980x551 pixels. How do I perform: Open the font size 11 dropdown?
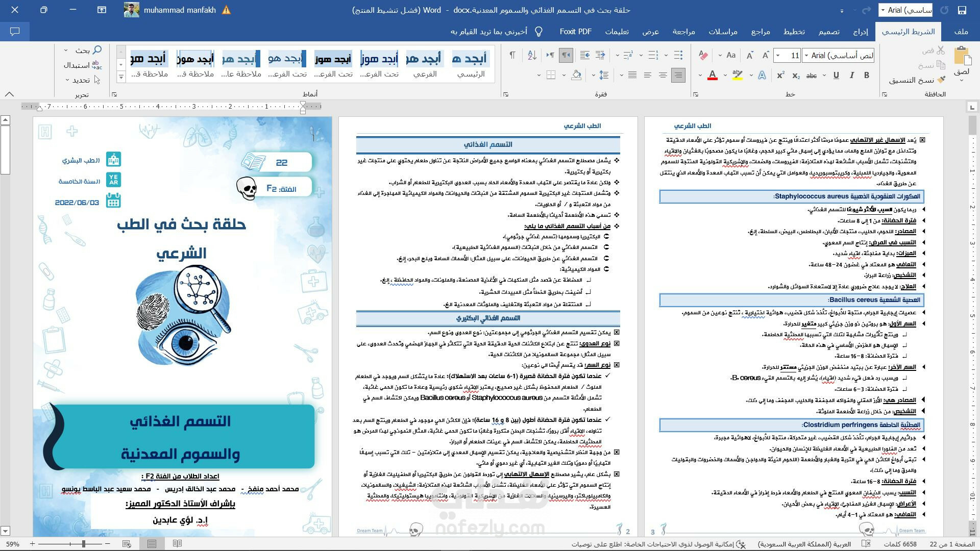[778, 56]
